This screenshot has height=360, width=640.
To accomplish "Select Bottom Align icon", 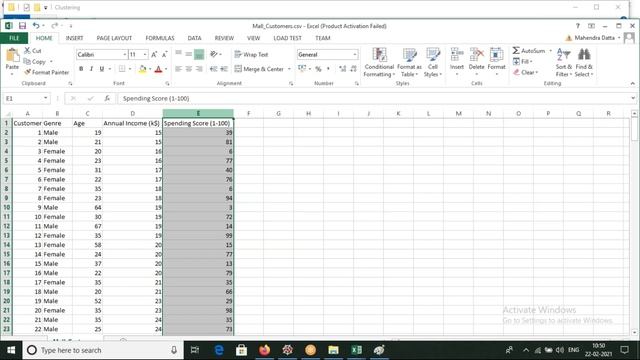I will [199, 54].
